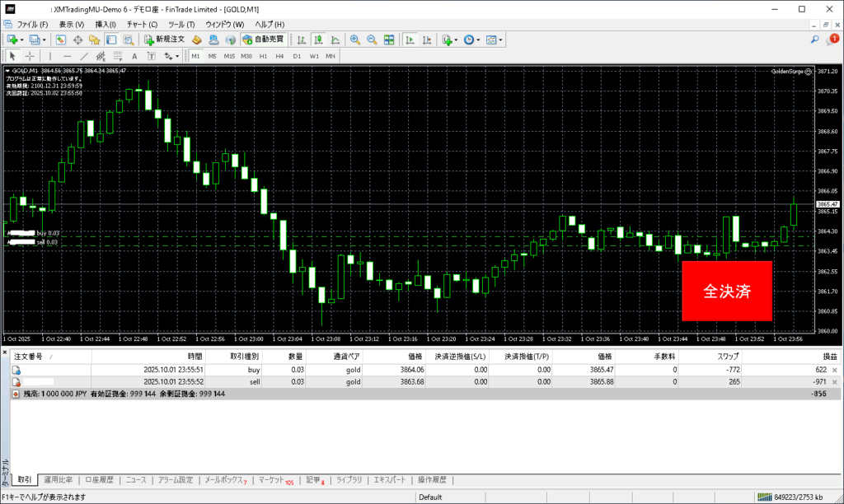This screenshot has height=504, width=844.
Task: Switch to the 口座履歴 tab
Action: [100, 480]
